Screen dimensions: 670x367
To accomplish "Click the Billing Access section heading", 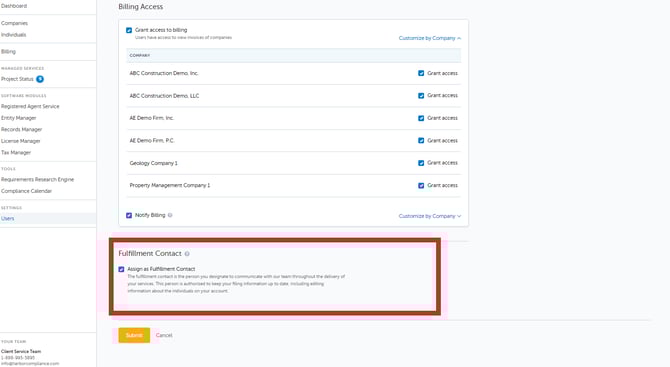I will pyautogui.click(x=141, y=7).
